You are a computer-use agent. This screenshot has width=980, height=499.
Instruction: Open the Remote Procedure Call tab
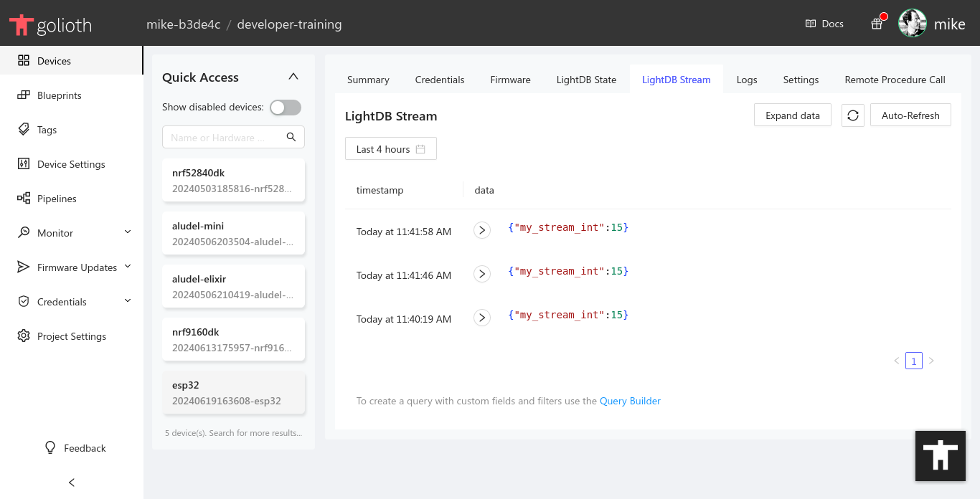click(x=895, y=80)
